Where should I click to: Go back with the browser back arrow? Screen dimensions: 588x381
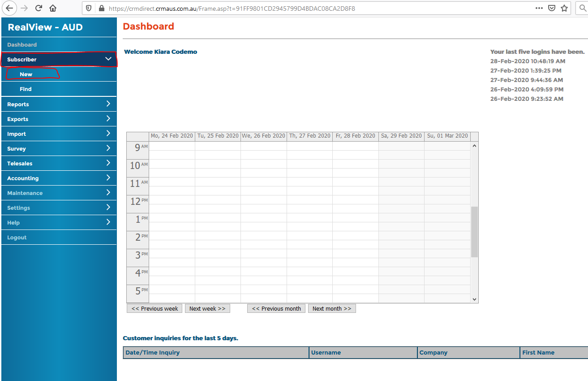pos(9,8)
